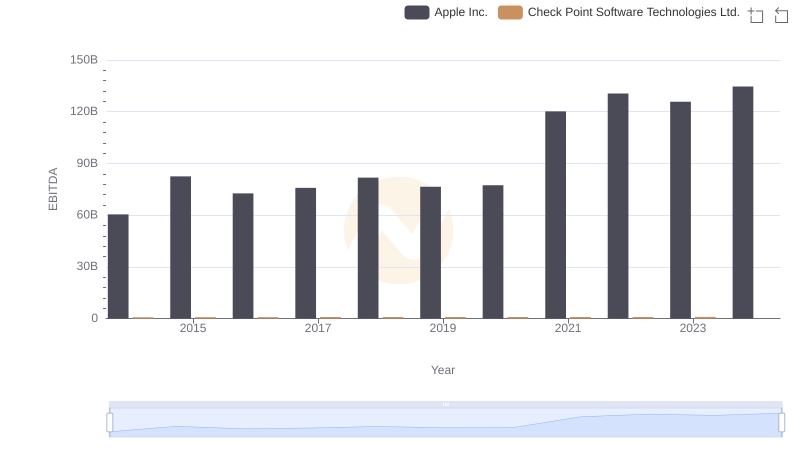Click the EBITDA axis title
The image size is (800, 461).
click(53, 189)
